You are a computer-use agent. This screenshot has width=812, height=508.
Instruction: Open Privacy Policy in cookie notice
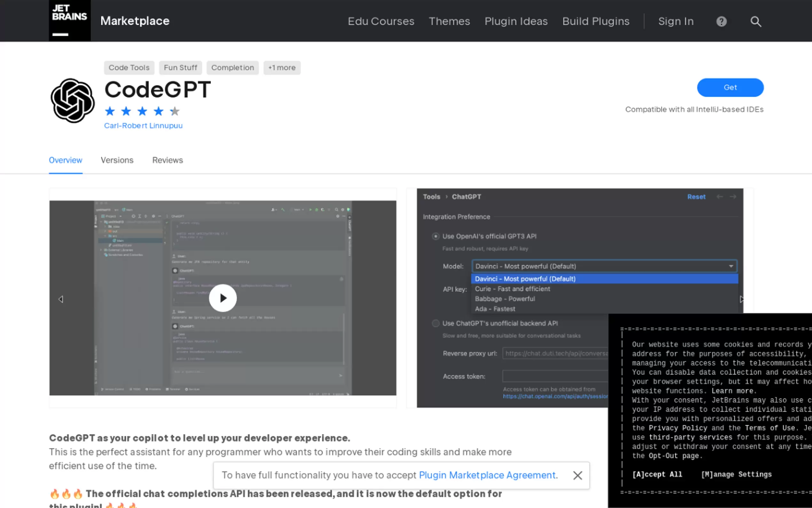click(678, 428)
